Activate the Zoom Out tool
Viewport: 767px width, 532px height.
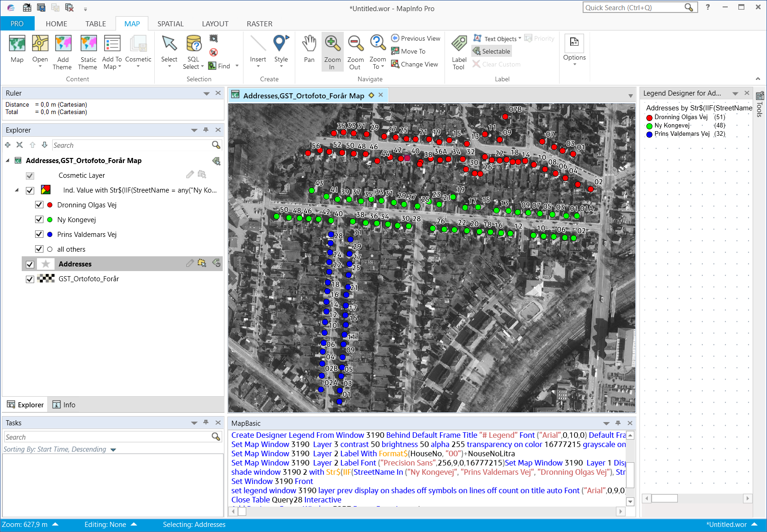point(355,51)
